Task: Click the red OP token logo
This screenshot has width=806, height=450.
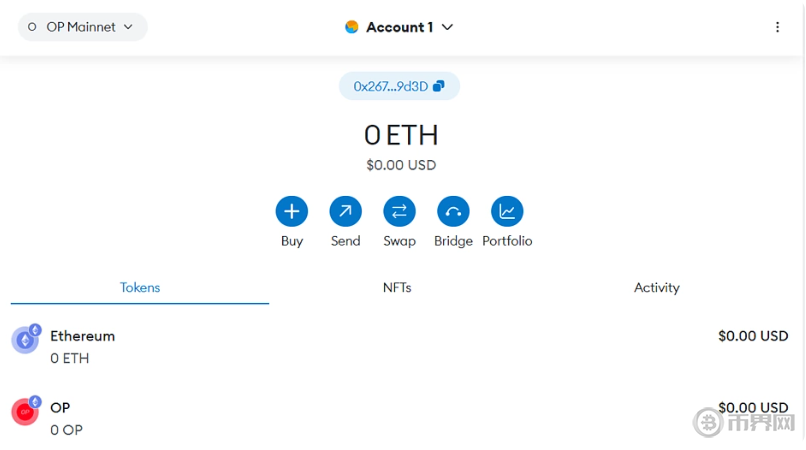Action: 25,412
